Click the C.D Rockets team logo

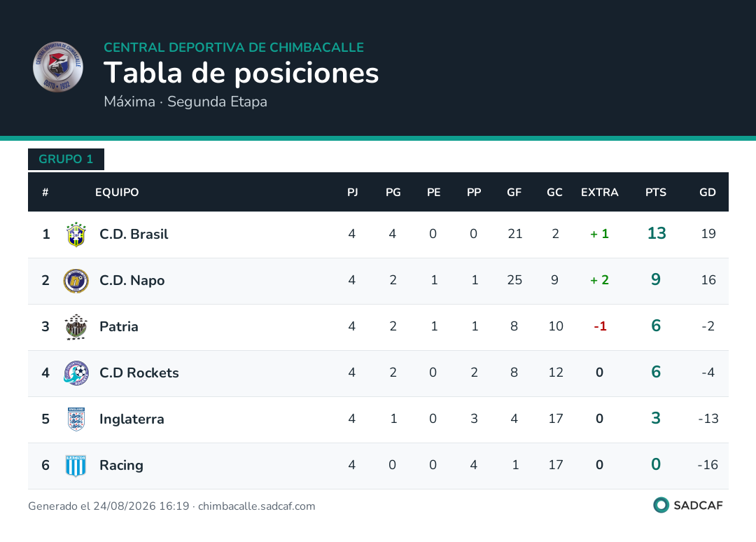(x=76, y=373)
